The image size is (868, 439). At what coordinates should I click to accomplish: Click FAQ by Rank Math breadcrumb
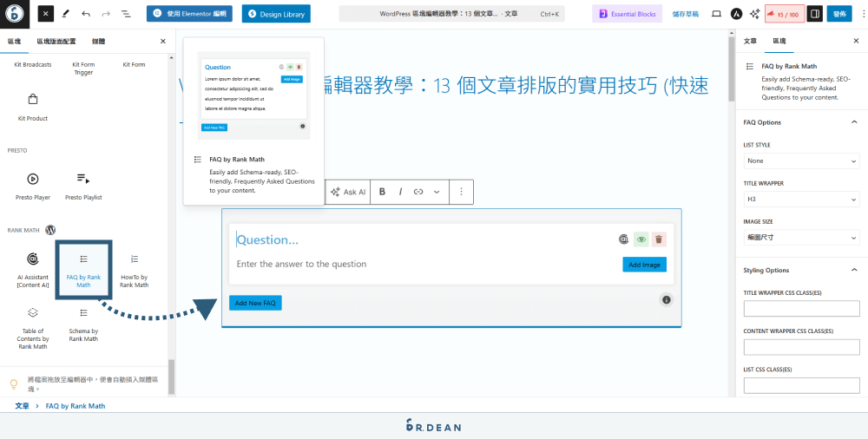(76, 406)
